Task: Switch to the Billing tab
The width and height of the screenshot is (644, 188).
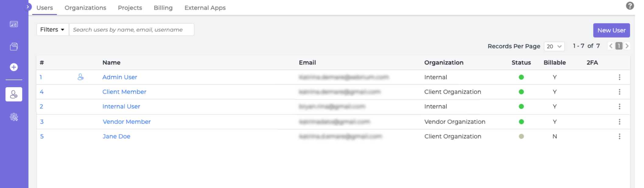Action: point(163,8)
